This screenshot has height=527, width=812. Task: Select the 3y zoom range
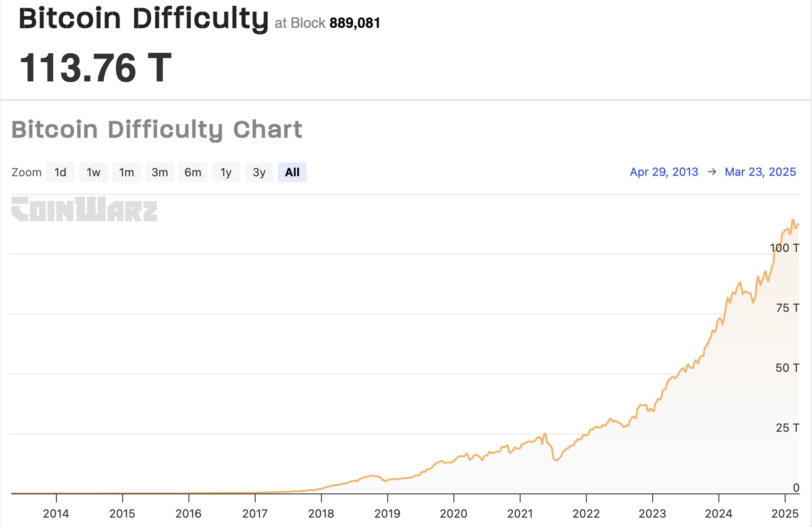point(259,172)
